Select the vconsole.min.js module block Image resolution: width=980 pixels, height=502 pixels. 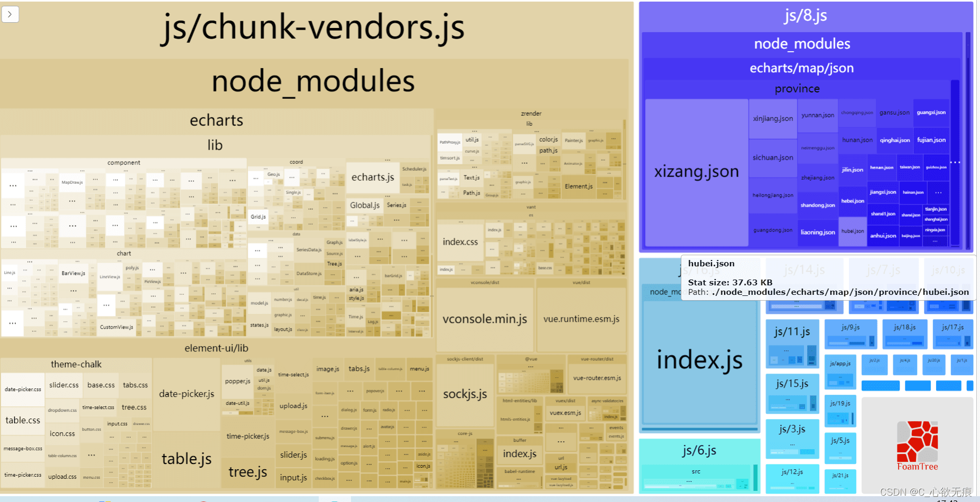point(485,319)
